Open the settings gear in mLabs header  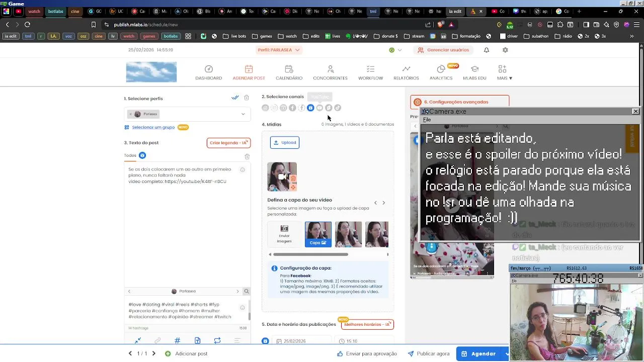[x=505, y=50]
